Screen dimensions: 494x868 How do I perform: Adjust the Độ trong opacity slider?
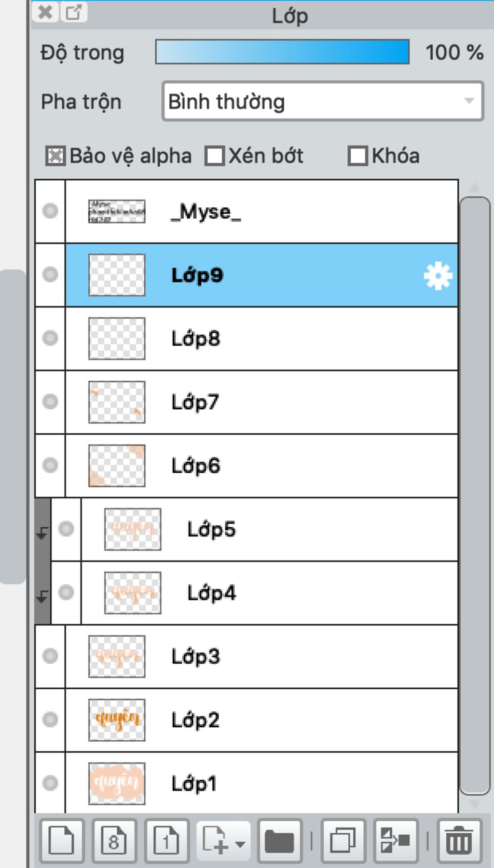[x=282, y=52]
